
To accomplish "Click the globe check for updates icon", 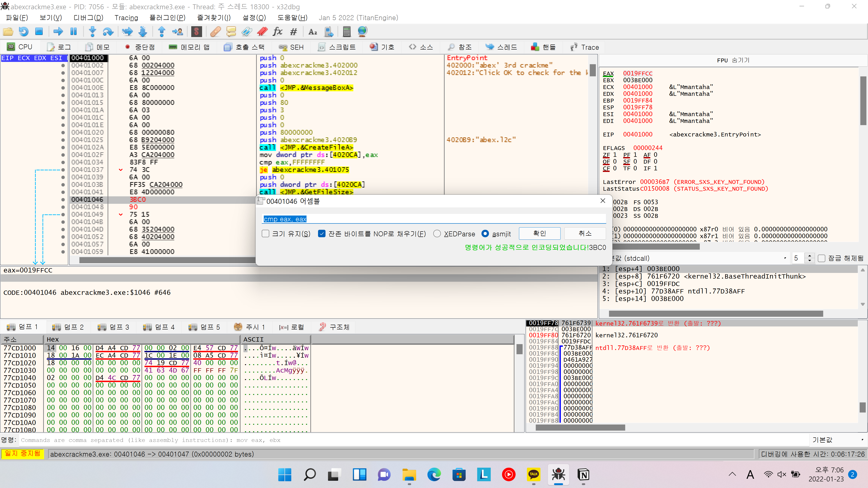I will [x=363, y=32].
